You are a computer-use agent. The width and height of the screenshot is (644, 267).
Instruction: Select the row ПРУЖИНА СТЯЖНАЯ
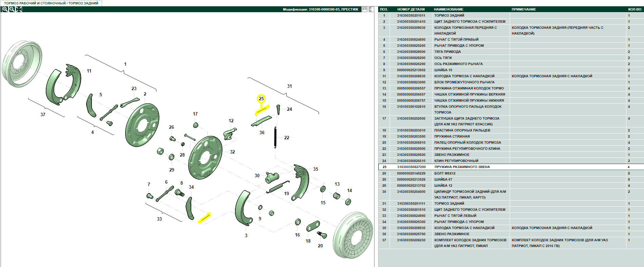click(x=511, y=136)
